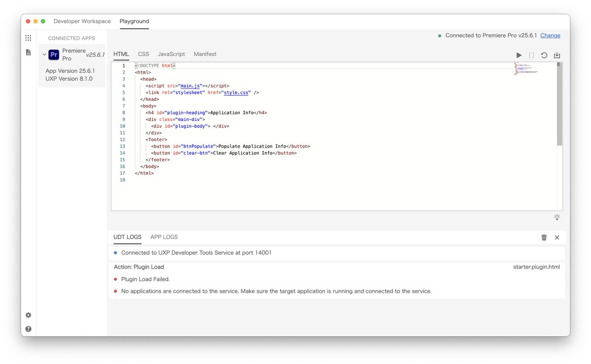Switch to APP LOGS tab

point(164,237)
